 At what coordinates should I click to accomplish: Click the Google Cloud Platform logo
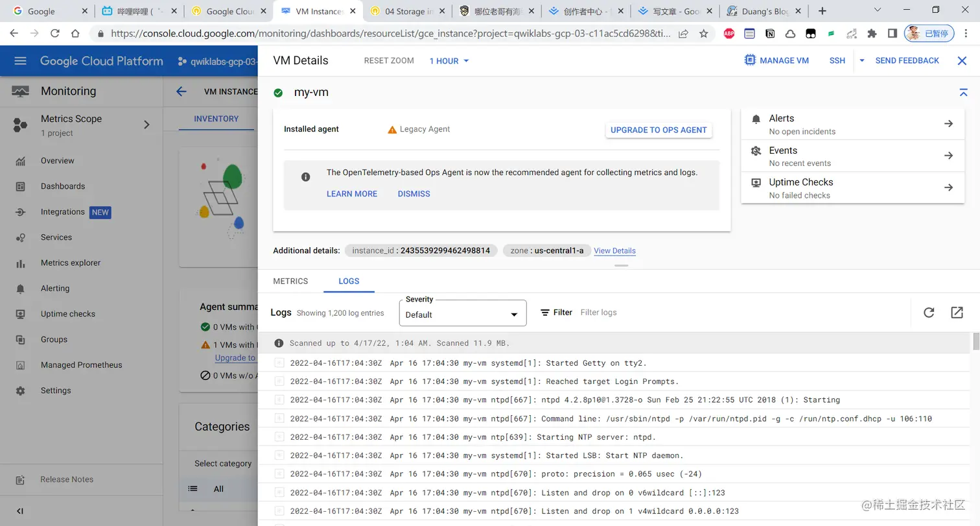pos(102,61)
